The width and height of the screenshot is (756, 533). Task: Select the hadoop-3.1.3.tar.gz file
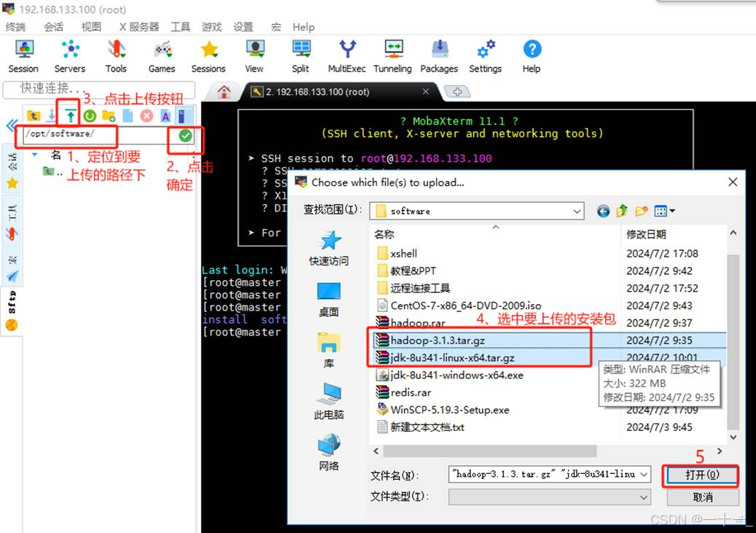[549, 341]
